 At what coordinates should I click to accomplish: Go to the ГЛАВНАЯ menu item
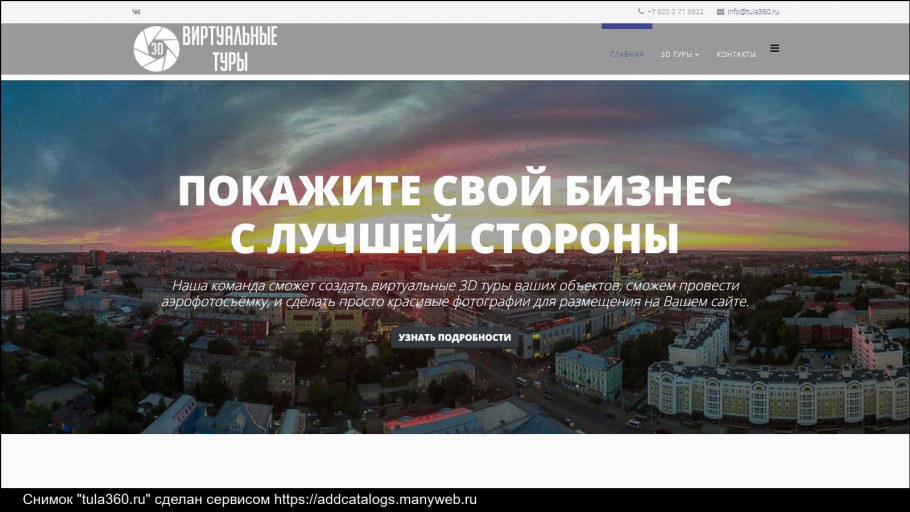click(x=627, y=54)
